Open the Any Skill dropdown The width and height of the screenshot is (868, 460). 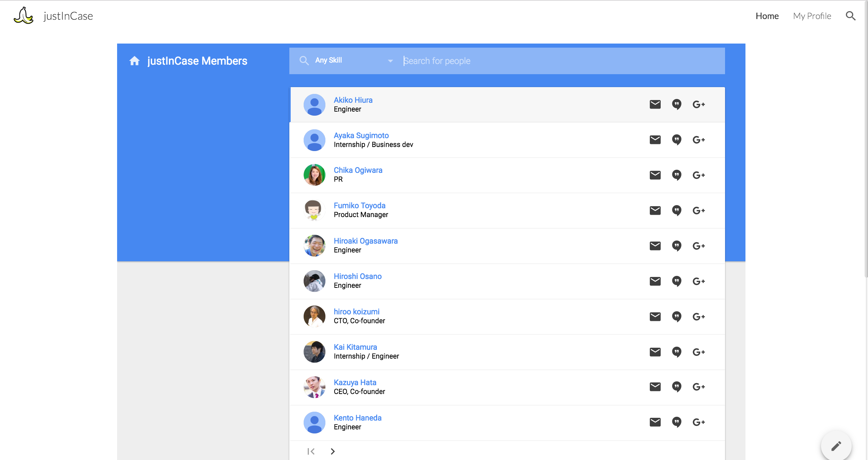click(x=354, y=61)
